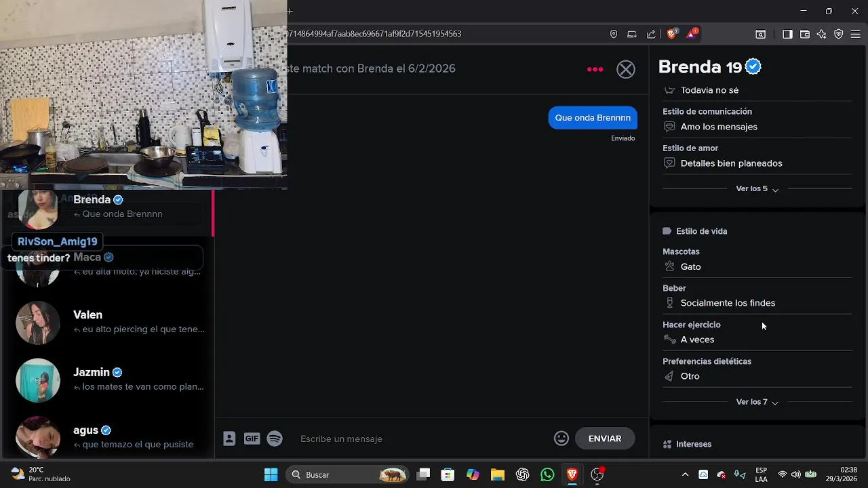Open File Explorer from taskbar
Image resolution: width=868 pixels, height=488 pixels.
pos(498,474)
